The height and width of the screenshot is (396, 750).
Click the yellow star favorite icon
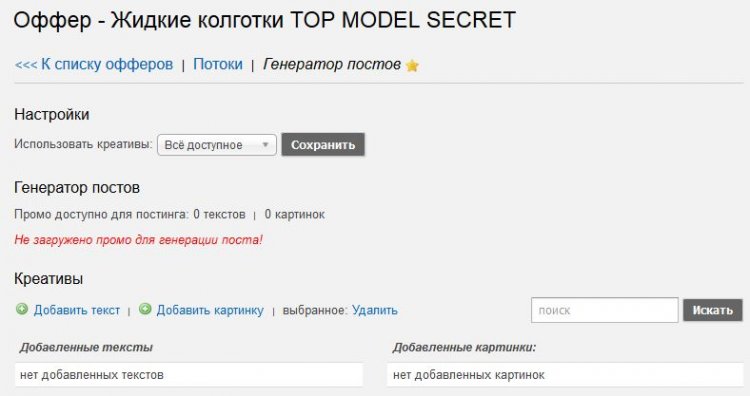click(x=412, y=66)
